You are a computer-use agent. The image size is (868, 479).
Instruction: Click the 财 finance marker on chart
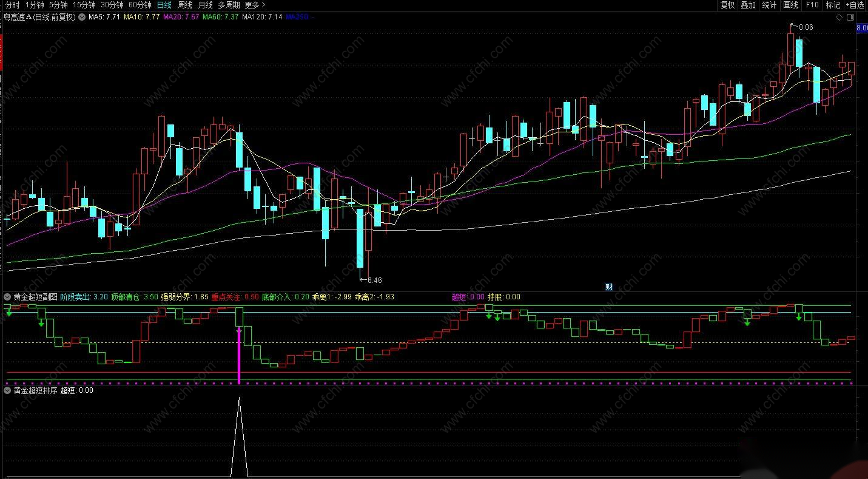click(x=610, y=287)
